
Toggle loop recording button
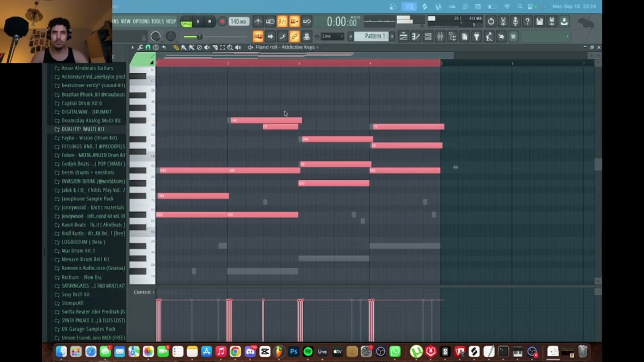(x=306, y=21)
